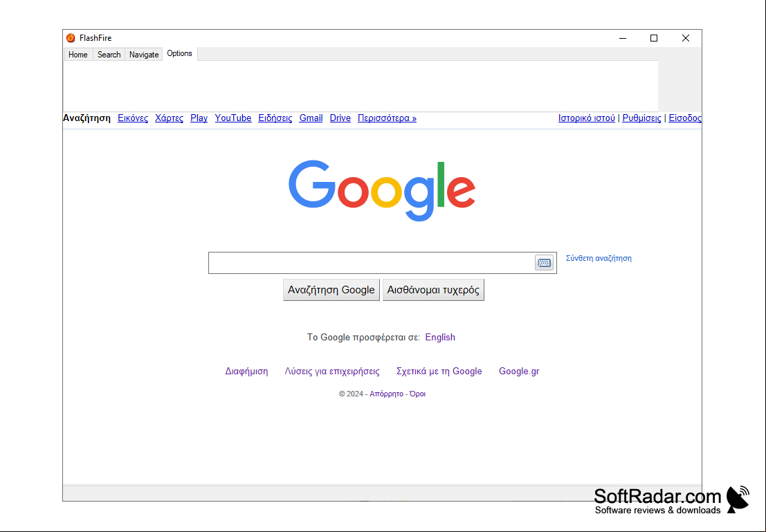Switch to the Search tab
Image resolution: width=766 pixels, height=532 pixels.
[109, 55]
